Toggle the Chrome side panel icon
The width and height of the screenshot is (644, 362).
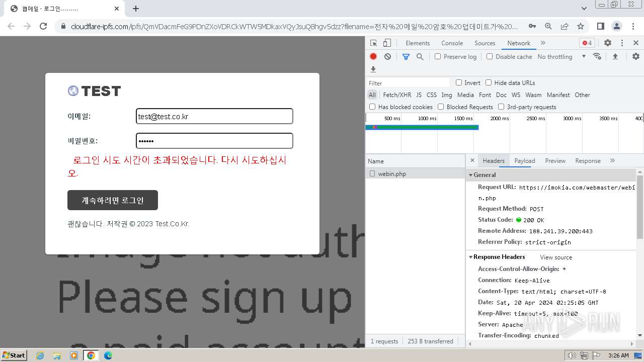point(600,26)
